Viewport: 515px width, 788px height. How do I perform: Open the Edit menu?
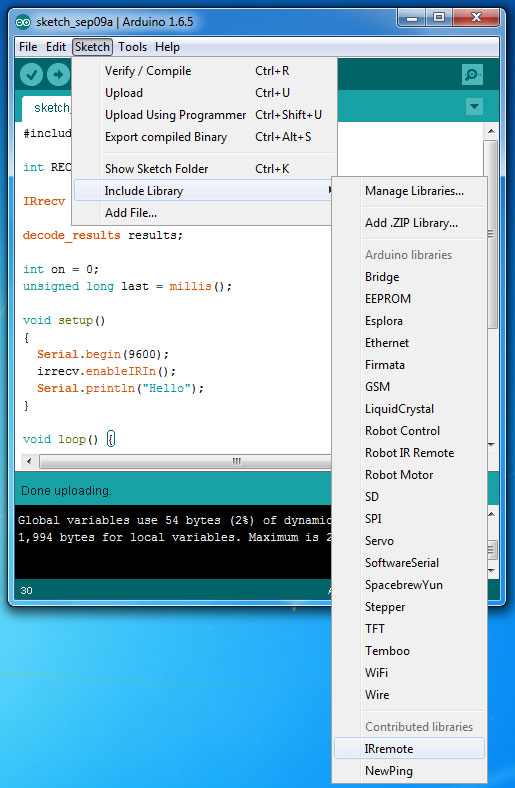56,47
